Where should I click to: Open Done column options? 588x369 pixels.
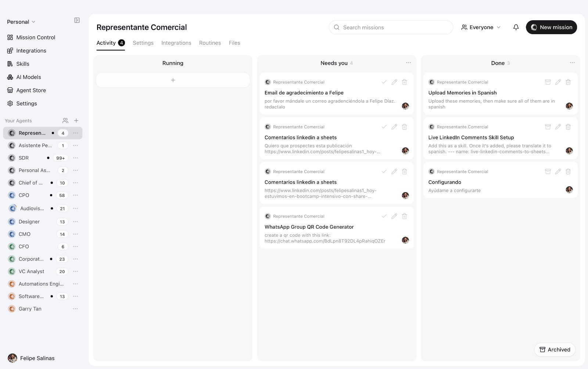click(572, 63)
